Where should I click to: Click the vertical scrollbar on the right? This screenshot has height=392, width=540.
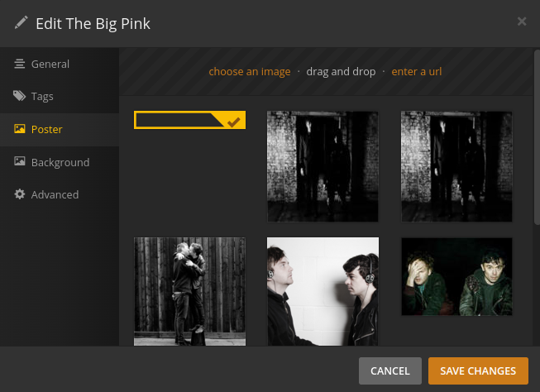tap(537, 137)
